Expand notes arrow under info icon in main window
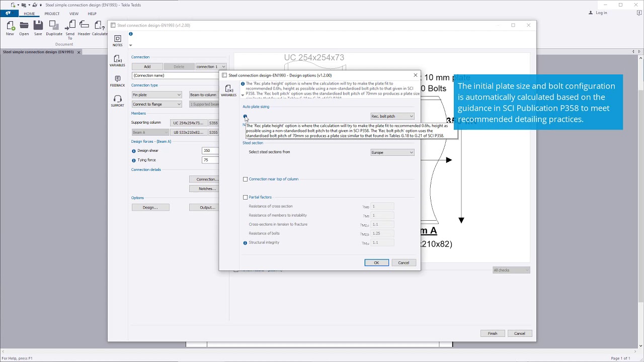This screenshot has width=644, height=362. click(x=130, y=45)
